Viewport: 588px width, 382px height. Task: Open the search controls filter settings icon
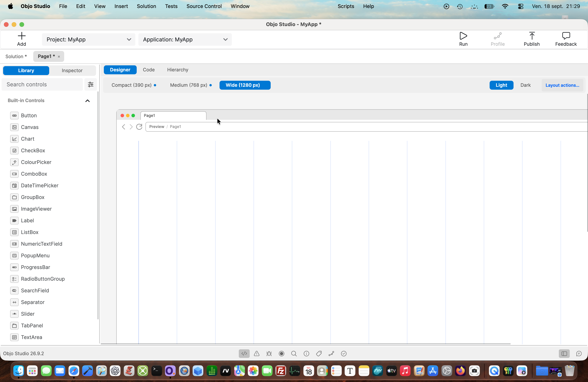91,84
